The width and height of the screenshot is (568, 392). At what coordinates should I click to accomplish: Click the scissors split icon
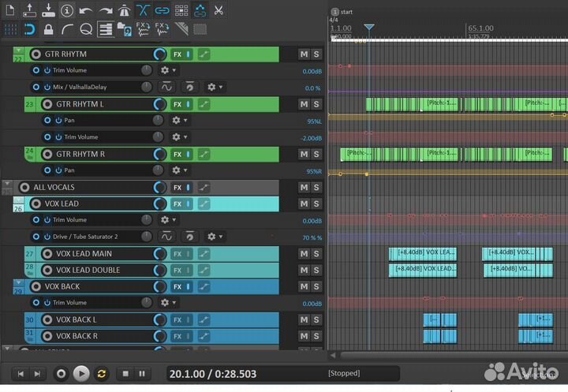tap(219, 10)
